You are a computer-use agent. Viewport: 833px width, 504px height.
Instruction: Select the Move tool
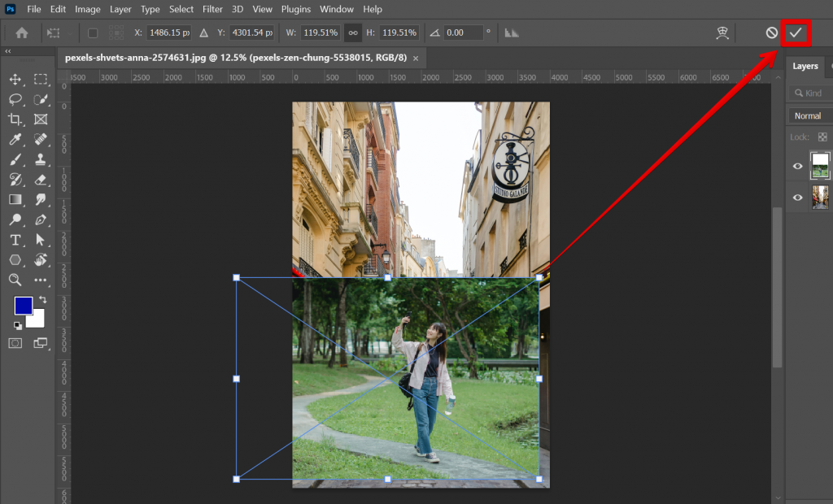[x=16, y=79]
